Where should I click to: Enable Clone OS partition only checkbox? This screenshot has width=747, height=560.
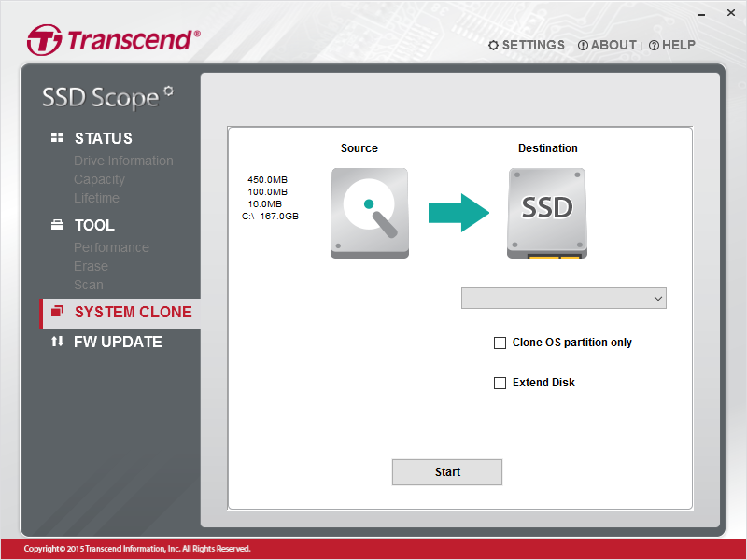(500, 343)
